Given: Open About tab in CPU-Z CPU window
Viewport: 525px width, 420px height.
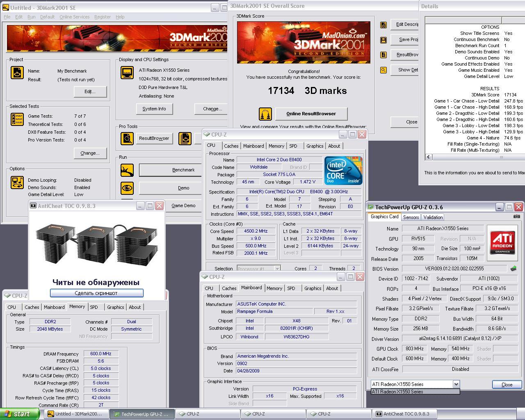Looking at the screenshot, I should point(334,146).
